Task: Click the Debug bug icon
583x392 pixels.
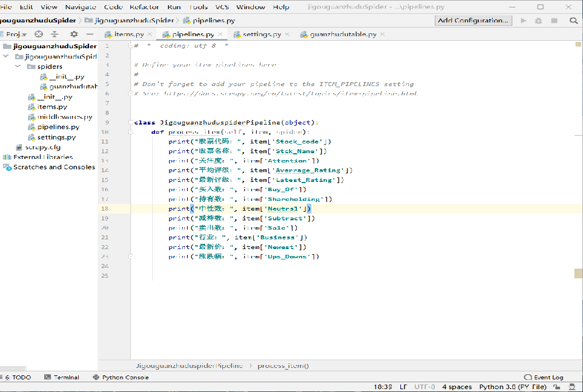Action: (x=538, y=21)
